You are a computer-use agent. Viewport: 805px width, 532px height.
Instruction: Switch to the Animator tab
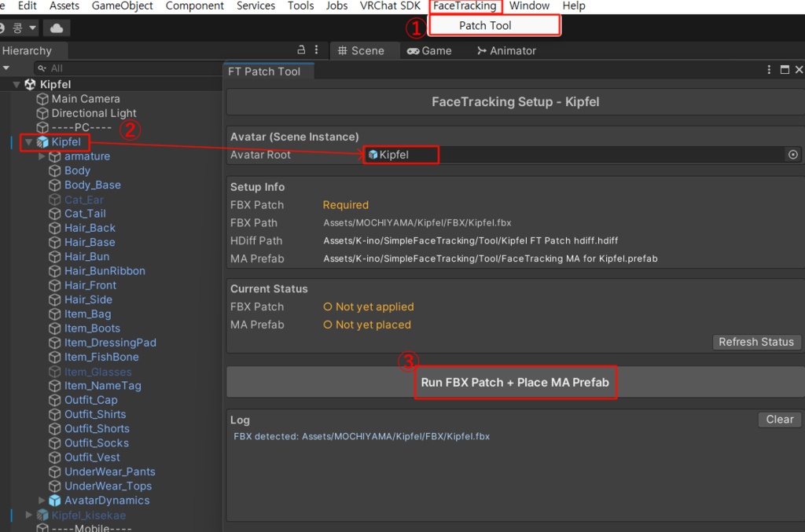[x=505, y=50]
